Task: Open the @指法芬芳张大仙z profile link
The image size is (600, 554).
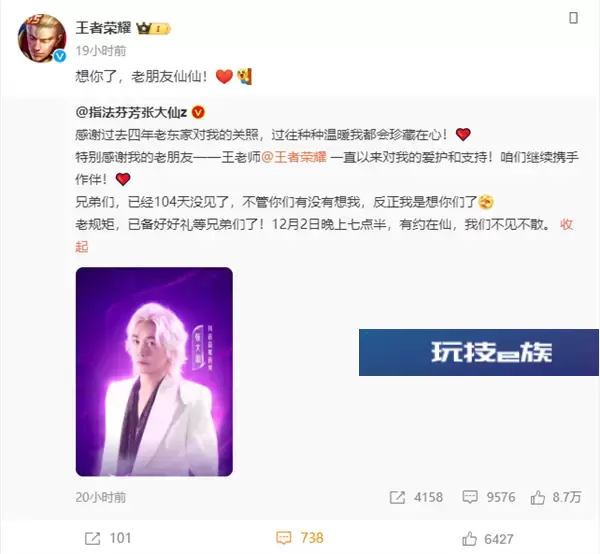Action: pos(131,112)
